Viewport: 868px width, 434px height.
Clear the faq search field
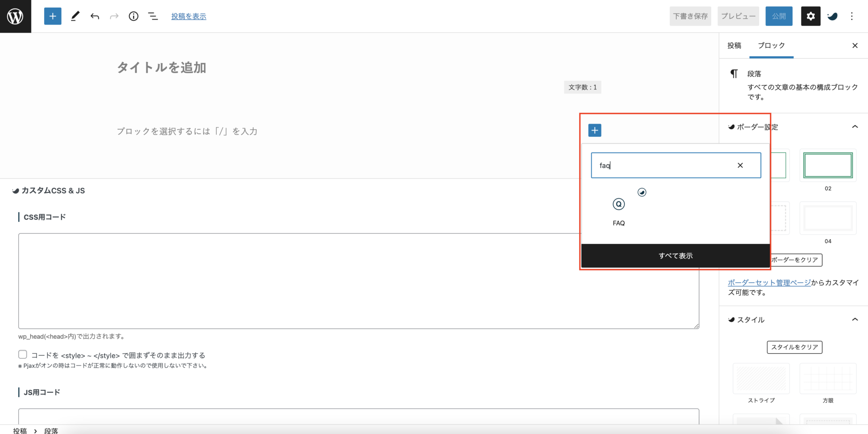(740, 166)
